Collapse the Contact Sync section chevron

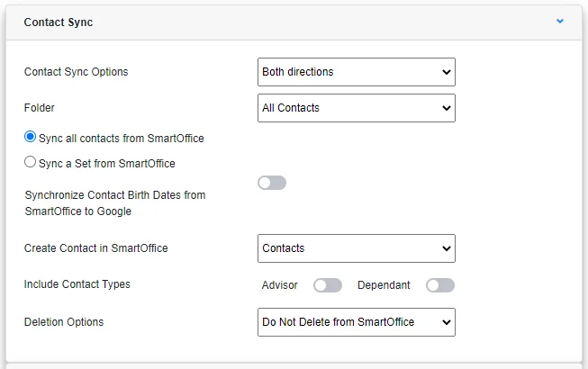[x=559, y=22]
